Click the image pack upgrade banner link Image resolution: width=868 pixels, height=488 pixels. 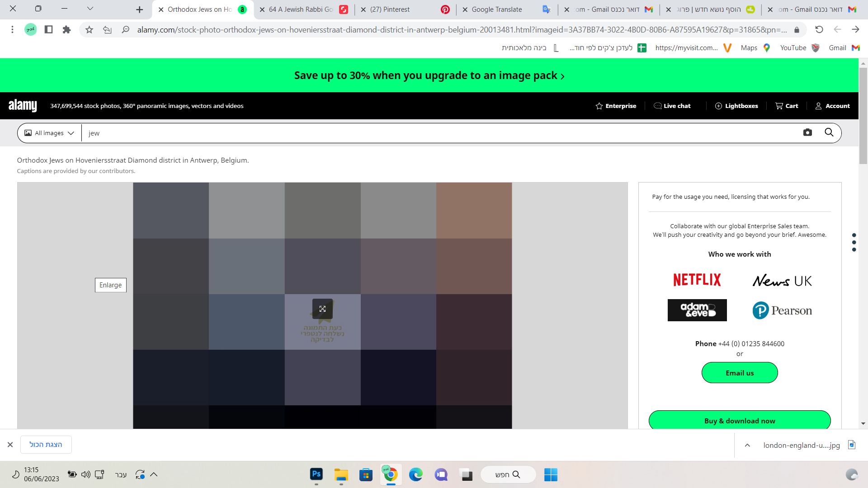(429, 75)
